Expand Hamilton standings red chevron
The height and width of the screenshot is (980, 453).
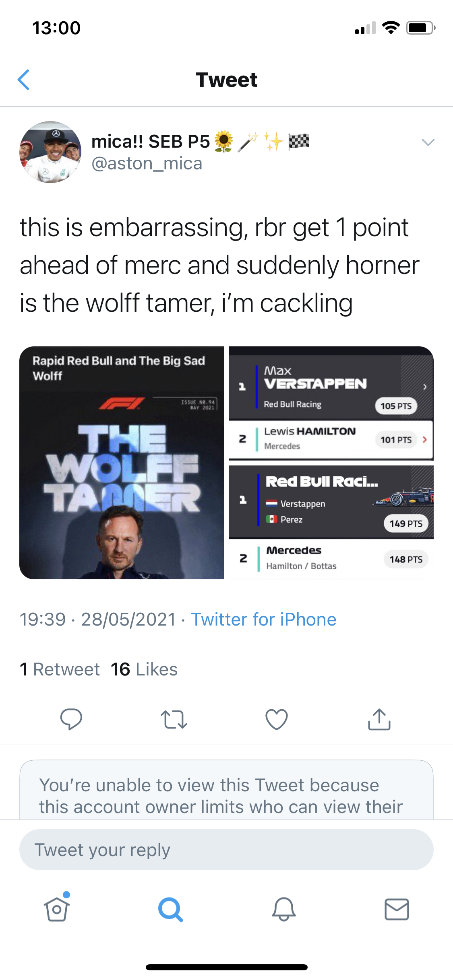[x=425, y=439]
